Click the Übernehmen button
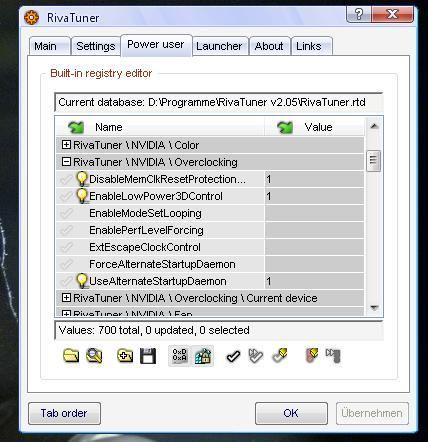 (x=372, y=413)
